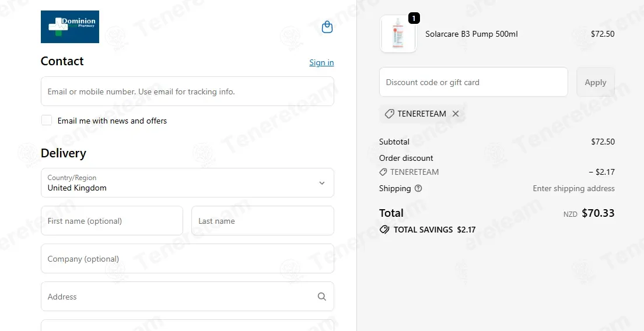Click the Country/Region chevron arrow

point(322,183)
